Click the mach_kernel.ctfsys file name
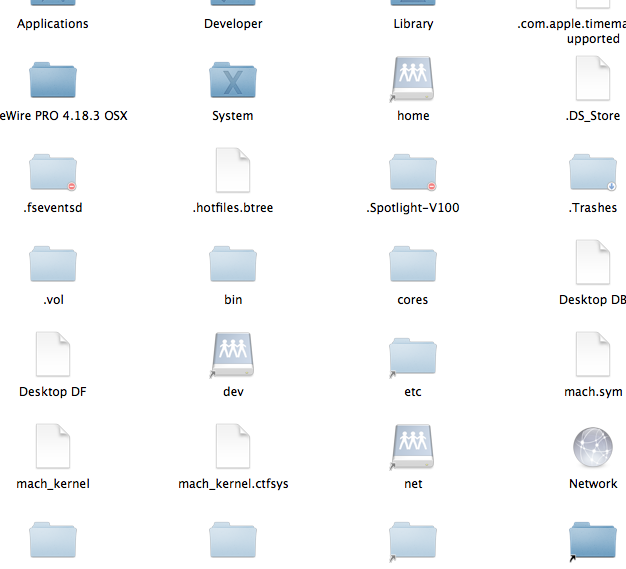 (x=233, y=484)
